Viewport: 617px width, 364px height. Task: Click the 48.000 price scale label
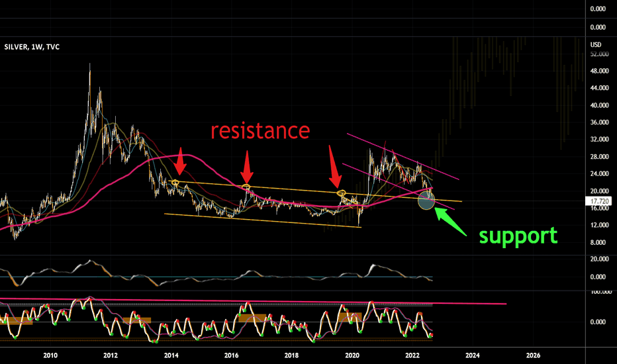pyautogui.click(x=599, y=71)
